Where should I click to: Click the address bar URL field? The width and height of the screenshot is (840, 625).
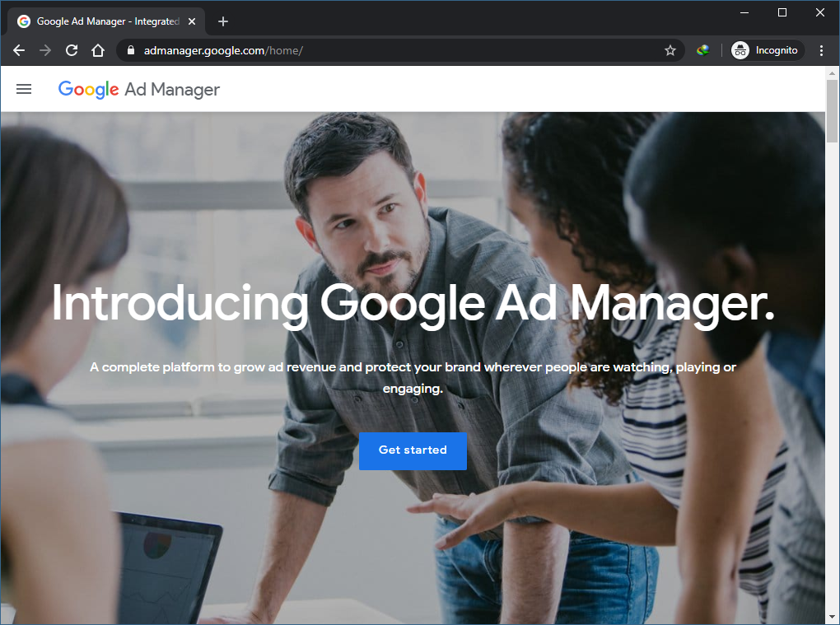pos(400,50)
